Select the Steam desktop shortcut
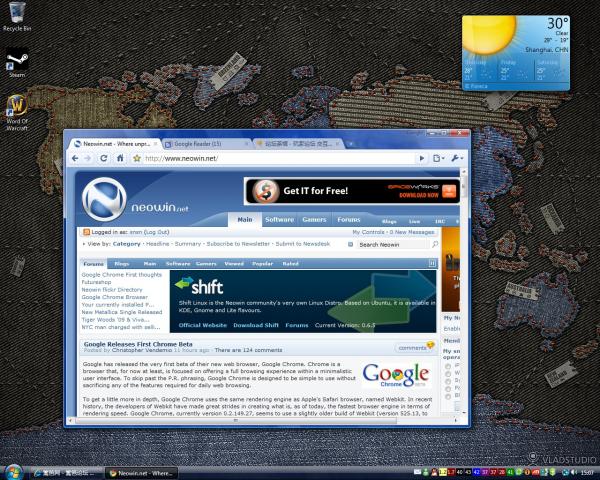Viewport: 600px width, 480px height. (17, 64)
